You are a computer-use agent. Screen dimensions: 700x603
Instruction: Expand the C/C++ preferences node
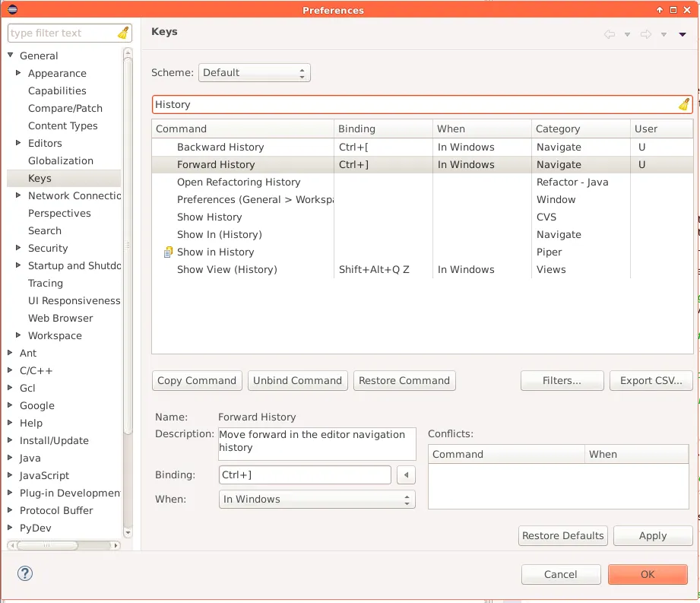click(x=11, y=370)
